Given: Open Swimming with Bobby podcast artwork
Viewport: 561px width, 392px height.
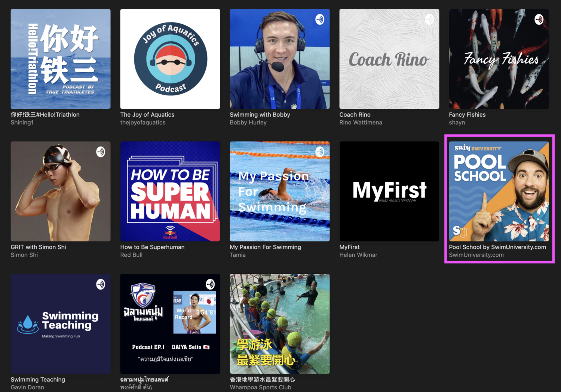Looking at the screenshot, I should [x=280, y=59].
